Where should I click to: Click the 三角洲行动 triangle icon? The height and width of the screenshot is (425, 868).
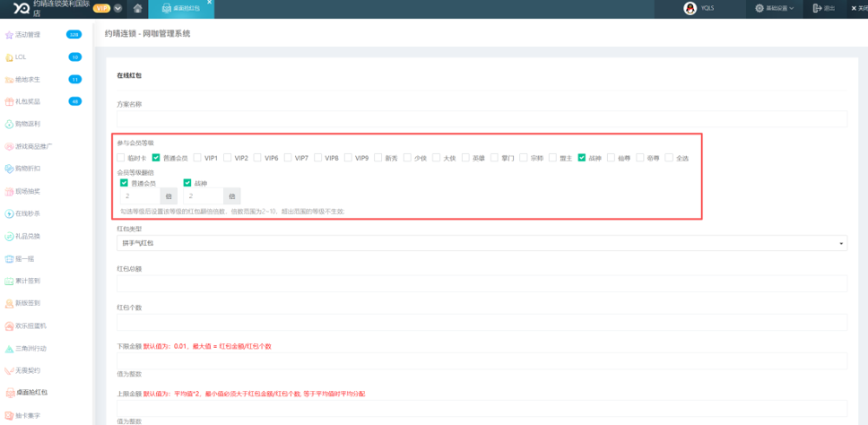[x=8, y=349]
